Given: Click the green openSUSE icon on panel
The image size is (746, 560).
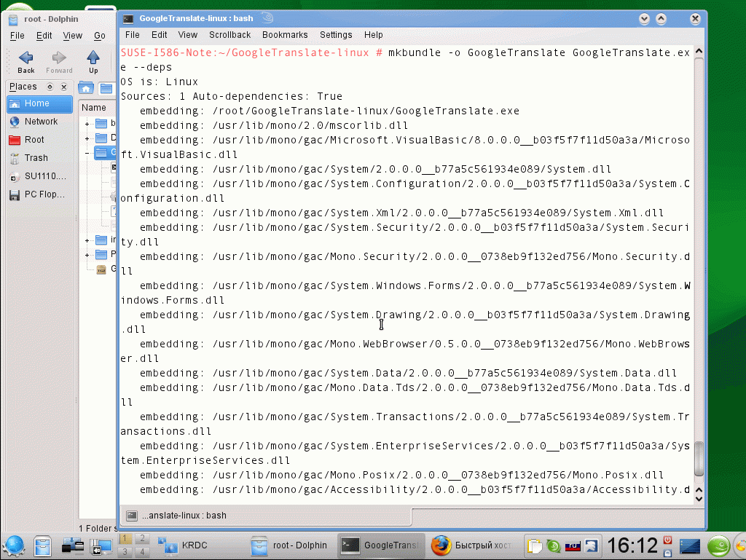Looking at the screenshot, I should (718, 545).
